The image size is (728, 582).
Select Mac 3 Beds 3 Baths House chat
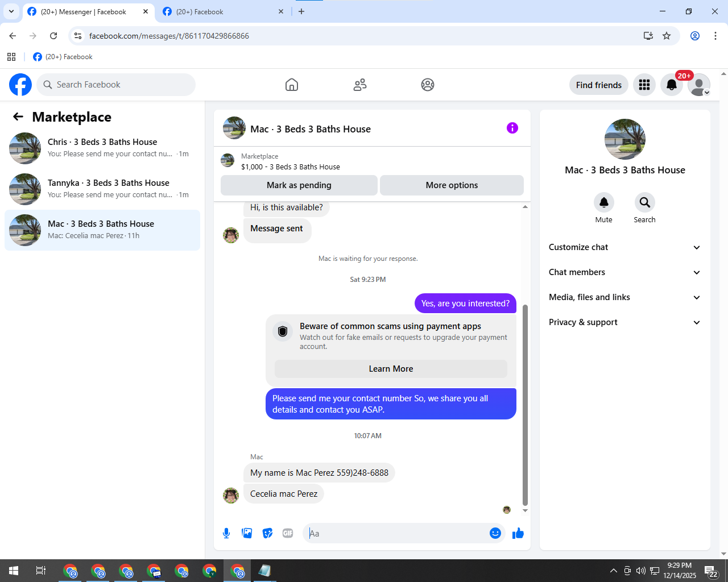tap(102, 230)
